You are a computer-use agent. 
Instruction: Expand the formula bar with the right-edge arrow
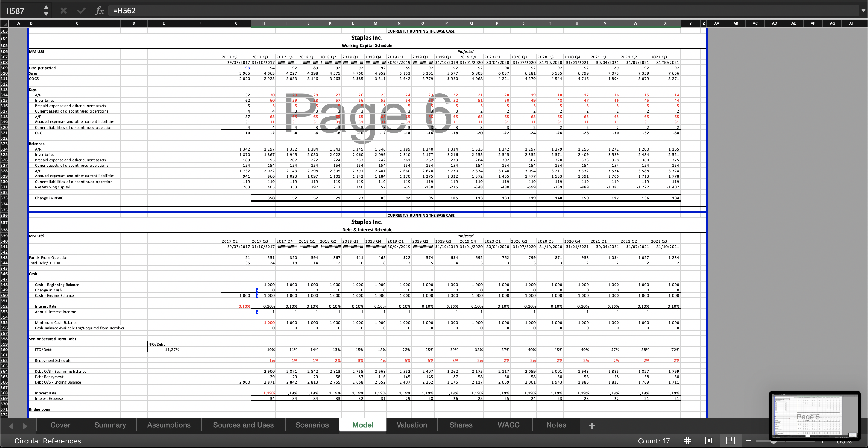click(863, 11)
